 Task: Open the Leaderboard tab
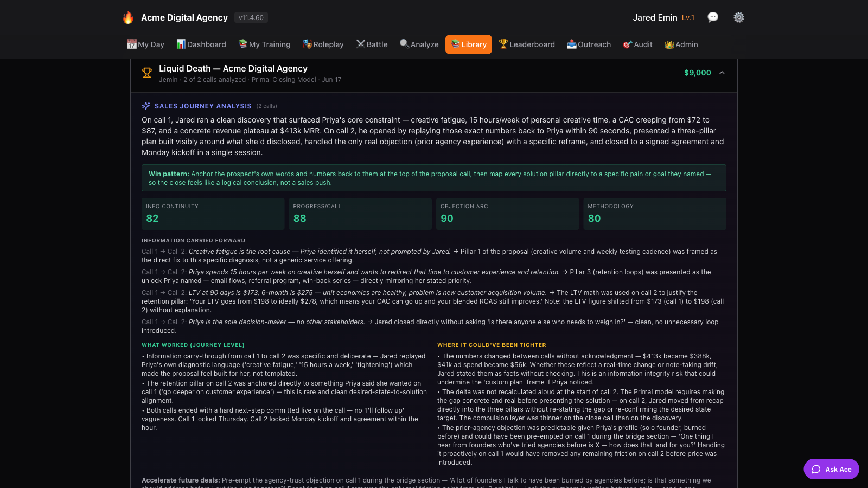(x=527, y=44)
